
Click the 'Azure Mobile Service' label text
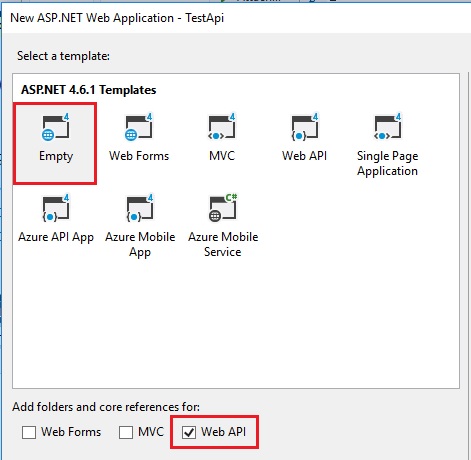point(223,244)
